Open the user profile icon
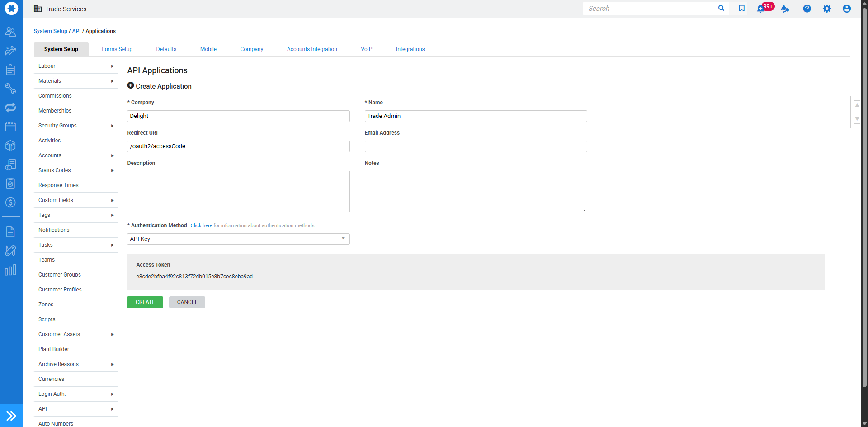 (846, 9)
